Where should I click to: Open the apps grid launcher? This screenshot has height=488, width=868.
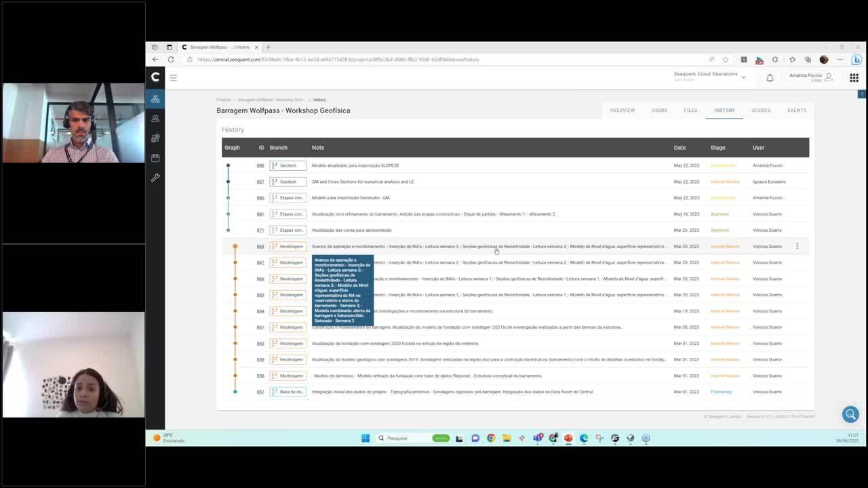point(854,78)
